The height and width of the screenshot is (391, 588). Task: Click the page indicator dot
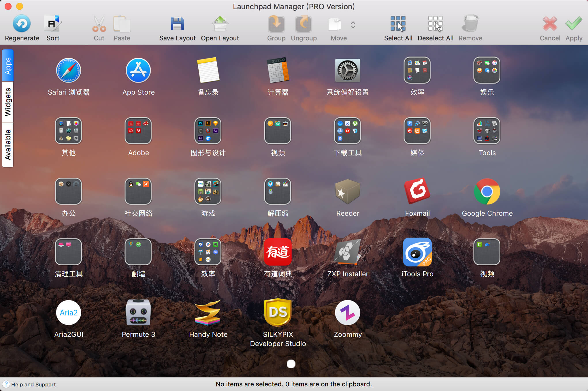pos(291,364)
